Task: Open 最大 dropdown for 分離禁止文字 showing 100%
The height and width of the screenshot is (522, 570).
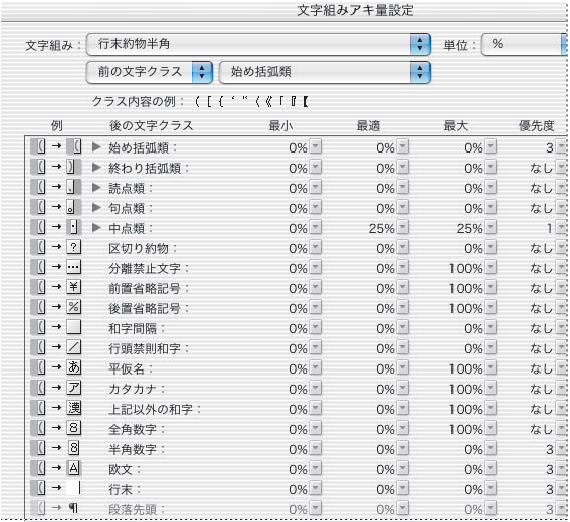Action: (491, 268)
